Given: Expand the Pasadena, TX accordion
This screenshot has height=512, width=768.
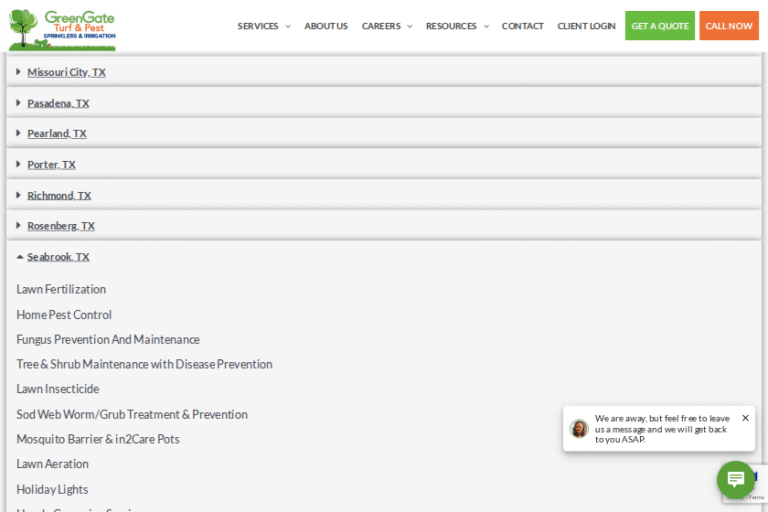Looking at the screenshot, I should pyautogui.click(x=58, y=103).
